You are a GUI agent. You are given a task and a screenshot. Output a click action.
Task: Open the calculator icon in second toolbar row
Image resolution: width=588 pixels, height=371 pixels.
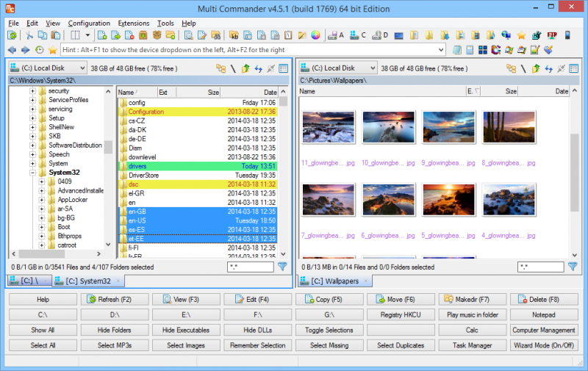(x=470, y=50)
